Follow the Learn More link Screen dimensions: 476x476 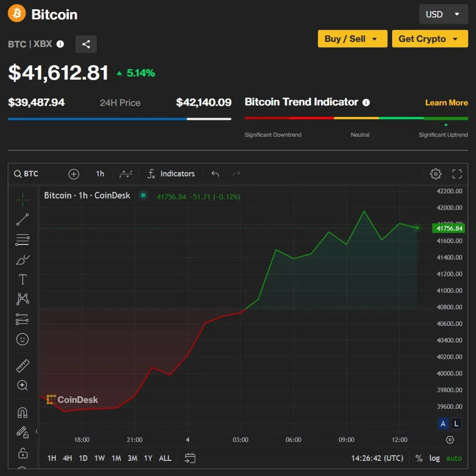click(x=447, y=103)
